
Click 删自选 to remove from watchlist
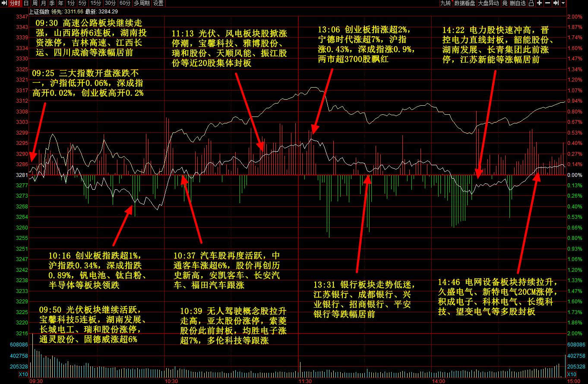518,3
